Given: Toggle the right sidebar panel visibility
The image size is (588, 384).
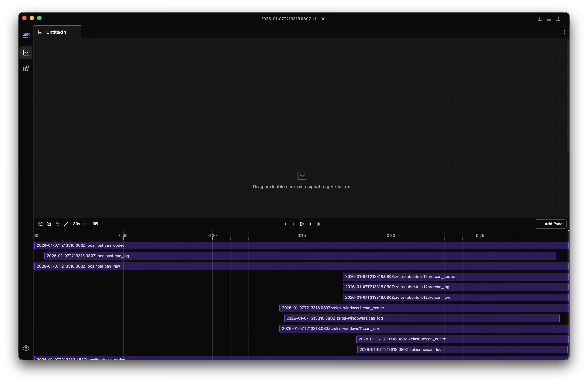Looking at the screenshot, I should point(558,19).
